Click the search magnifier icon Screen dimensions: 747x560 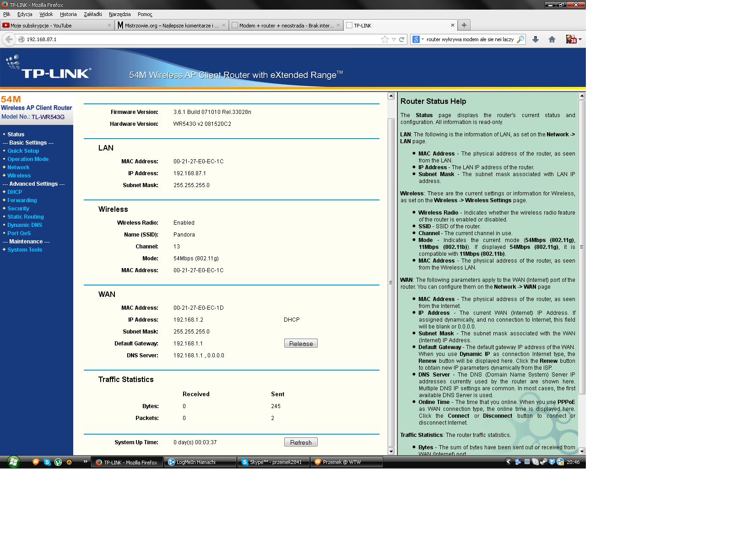tap(521, 39)
